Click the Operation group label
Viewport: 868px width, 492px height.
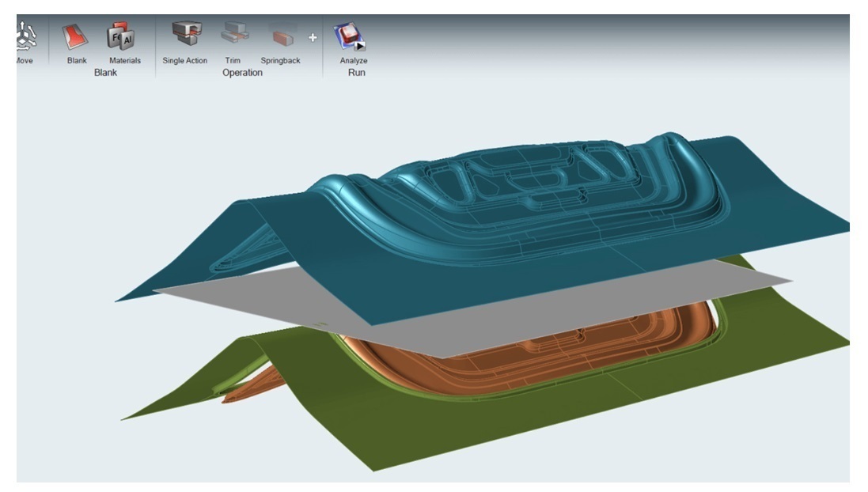coord(242,73)
